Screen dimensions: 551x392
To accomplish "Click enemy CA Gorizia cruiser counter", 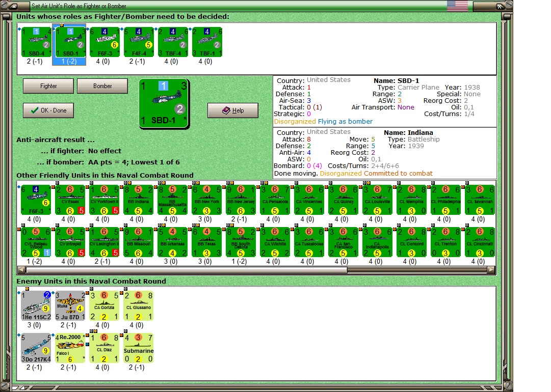I will click(104, 305).
